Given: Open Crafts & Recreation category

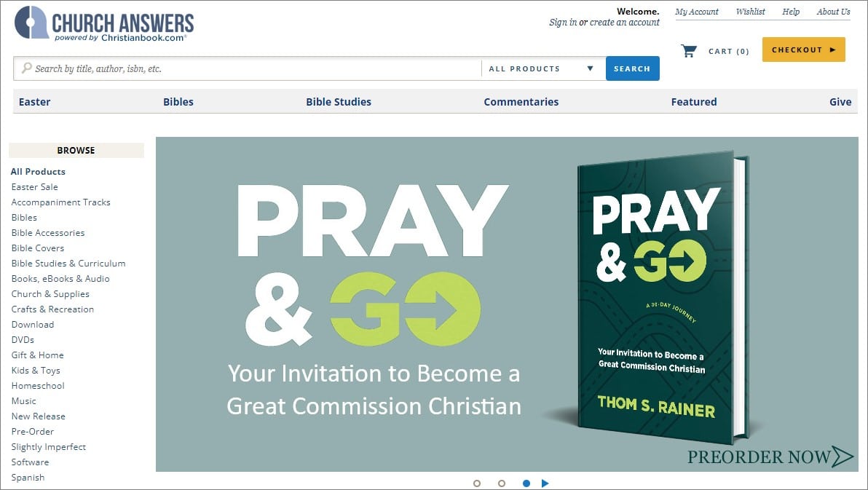Looking at the screenshot, I should click(x=52, y=309).
